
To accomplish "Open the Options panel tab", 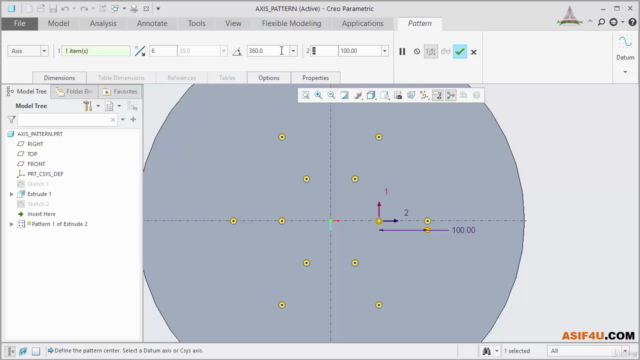I will pyautogui.click(x=269, y=78).
